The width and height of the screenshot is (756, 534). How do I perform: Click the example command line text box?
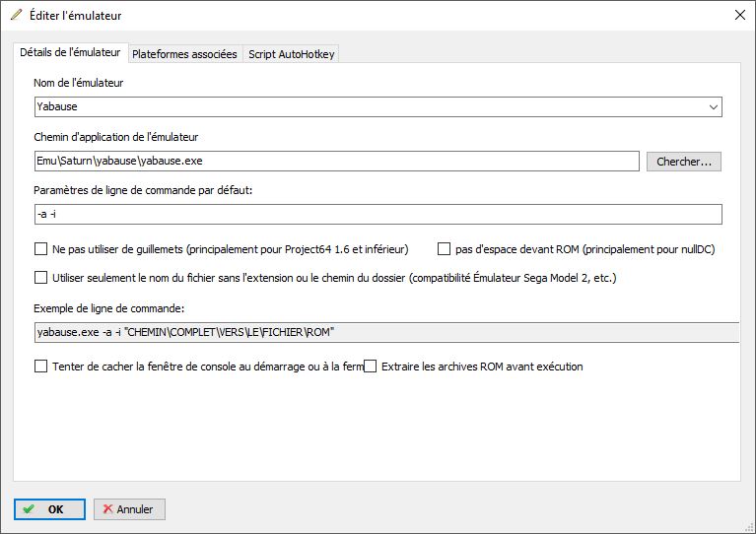pos(386,333)
